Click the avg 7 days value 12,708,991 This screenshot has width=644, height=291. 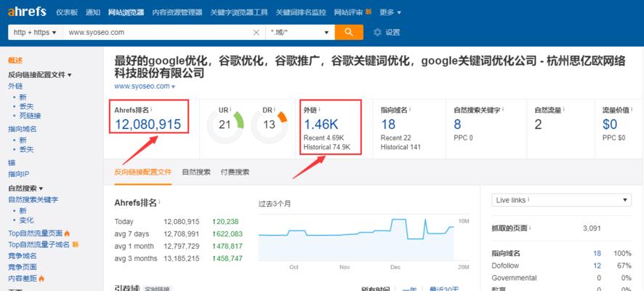[182, 234]
